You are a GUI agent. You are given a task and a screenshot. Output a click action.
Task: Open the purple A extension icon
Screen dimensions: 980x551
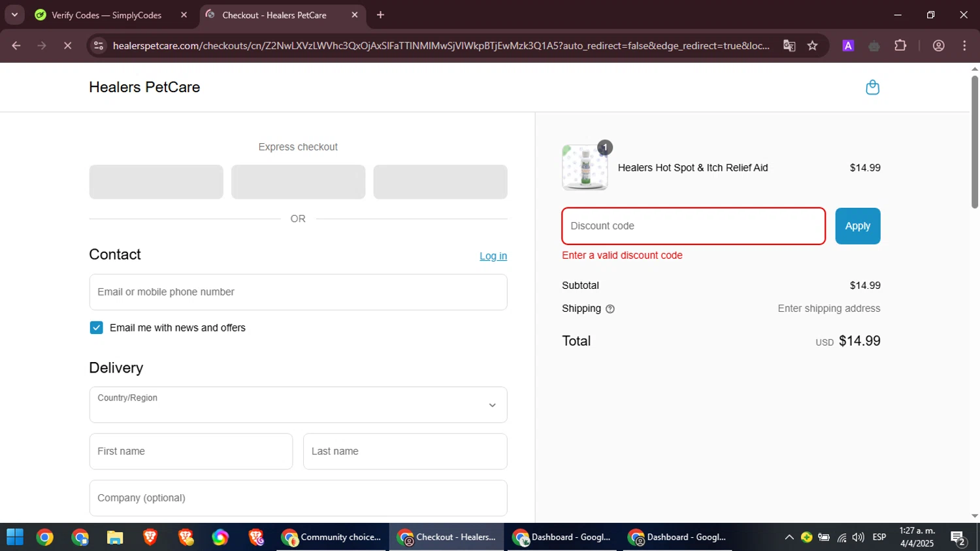[848, 46]
